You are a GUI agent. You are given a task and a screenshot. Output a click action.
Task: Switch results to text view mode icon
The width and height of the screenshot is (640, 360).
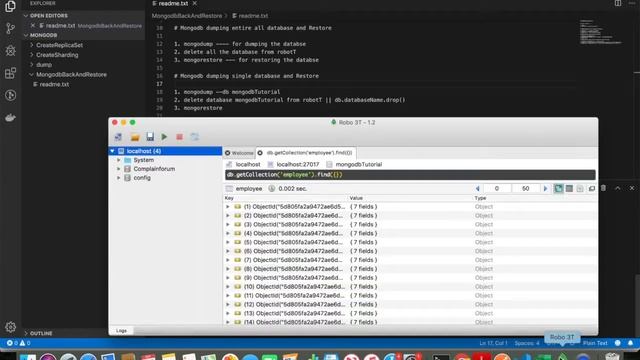(x=580, y=189)
